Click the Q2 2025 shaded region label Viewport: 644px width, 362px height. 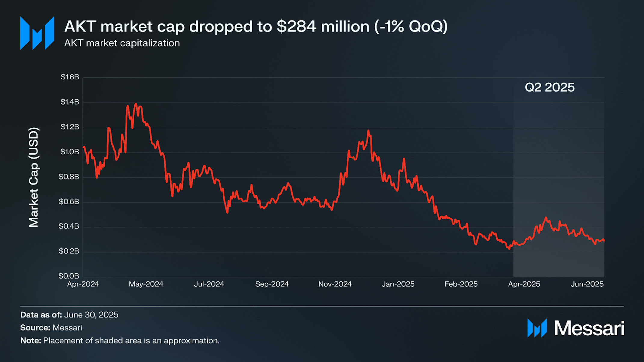[550, 87]
